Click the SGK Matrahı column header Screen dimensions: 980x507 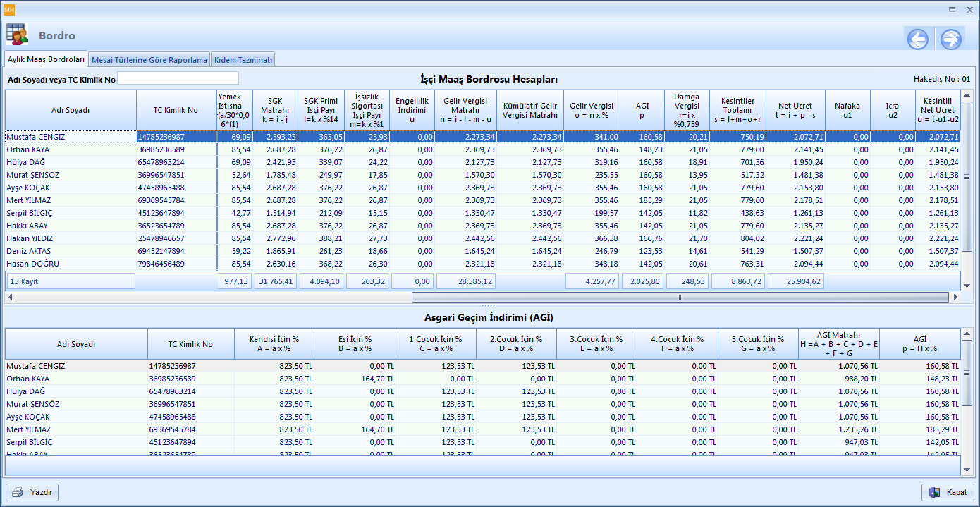(275, 110)
